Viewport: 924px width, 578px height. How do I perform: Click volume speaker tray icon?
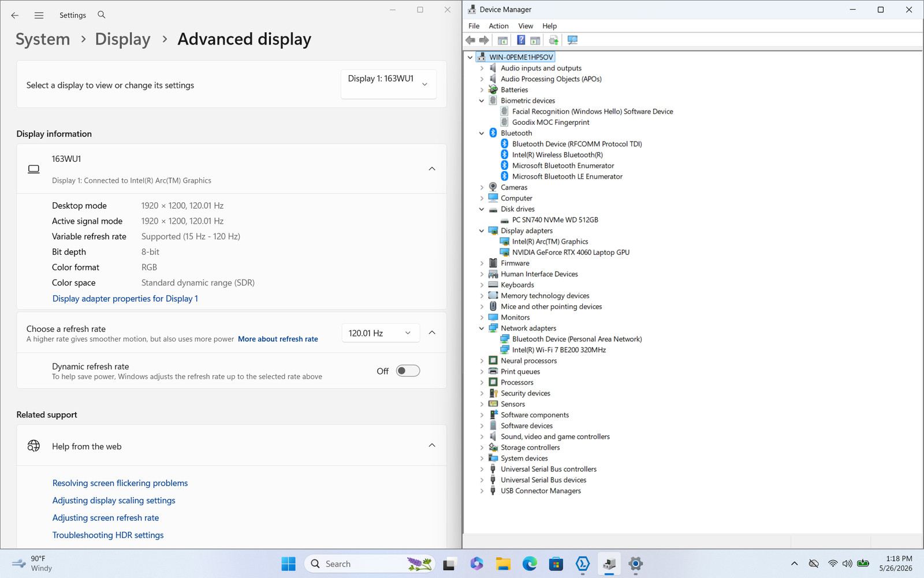(847, 564)
